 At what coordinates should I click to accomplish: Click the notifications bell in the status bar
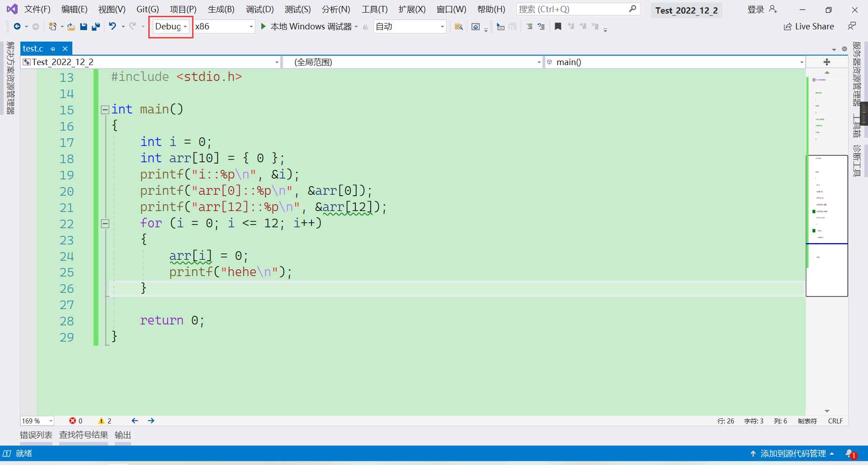coord(850,453)
